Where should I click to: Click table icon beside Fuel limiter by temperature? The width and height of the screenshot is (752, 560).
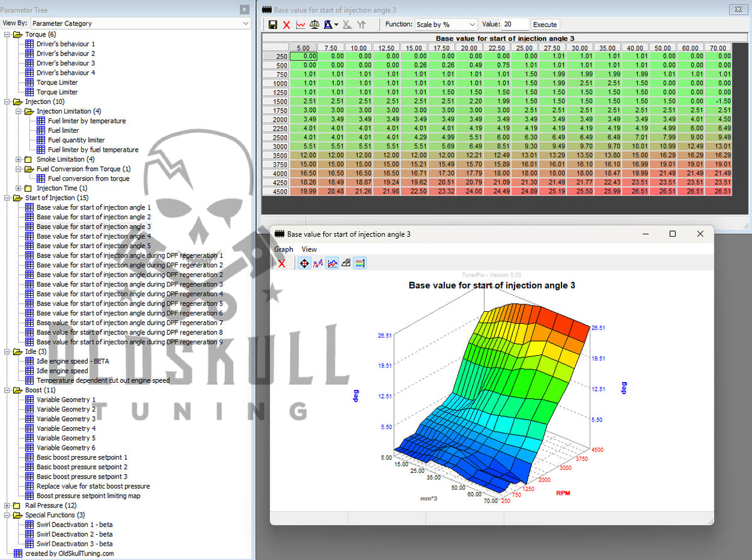pos(41,121)
